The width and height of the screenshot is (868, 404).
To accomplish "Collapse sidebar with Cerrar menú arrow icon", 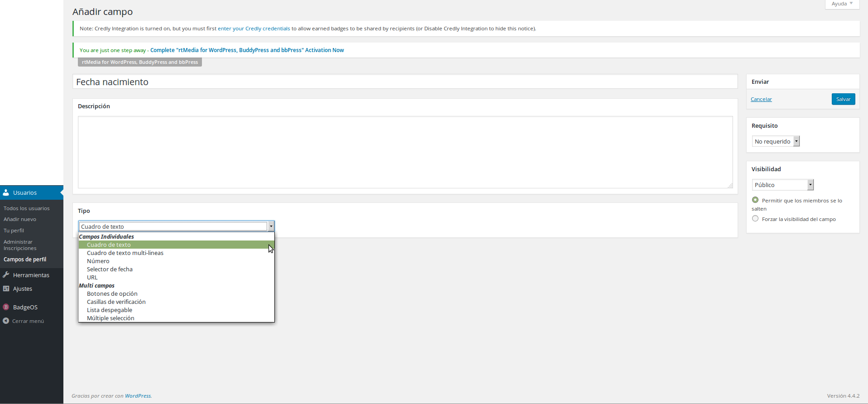I will point(6,321).
